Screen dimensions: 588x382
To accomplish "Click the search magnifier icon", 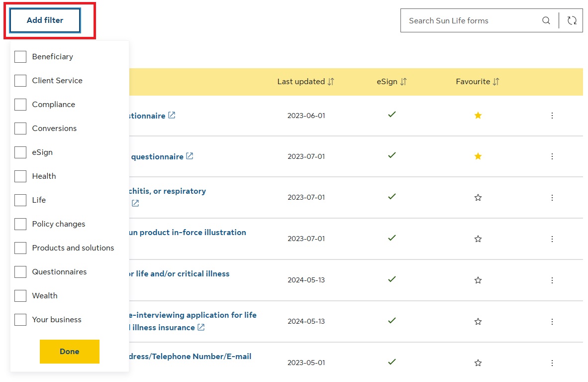I will click(x=546, y=20).
